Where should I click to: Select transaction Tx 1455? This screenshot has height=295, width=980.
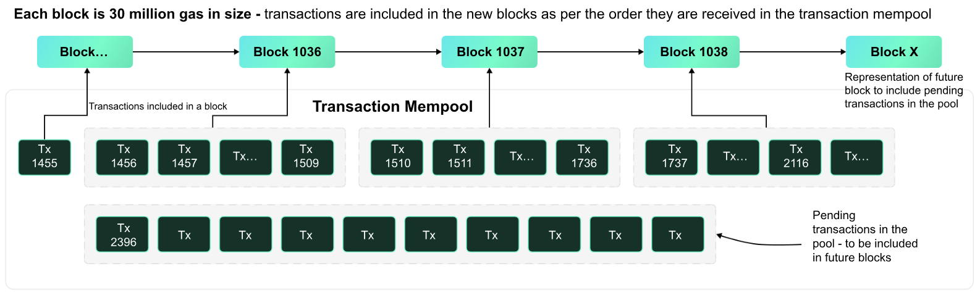44,157
